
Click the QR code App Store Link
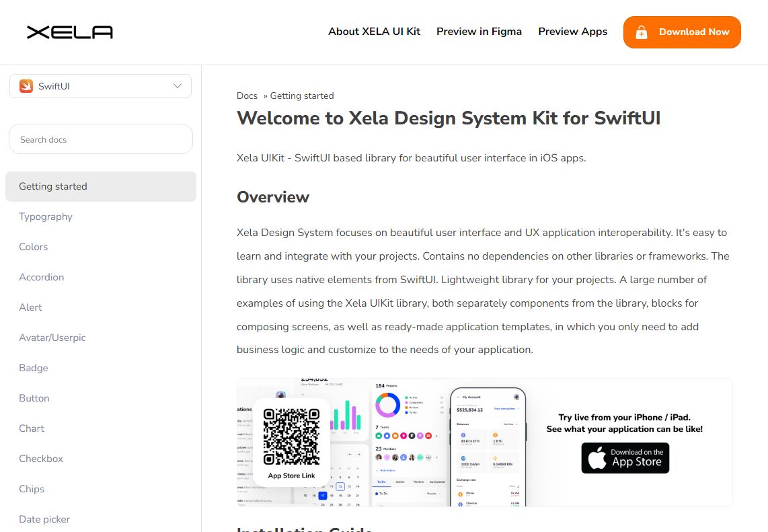coord(291,437)
